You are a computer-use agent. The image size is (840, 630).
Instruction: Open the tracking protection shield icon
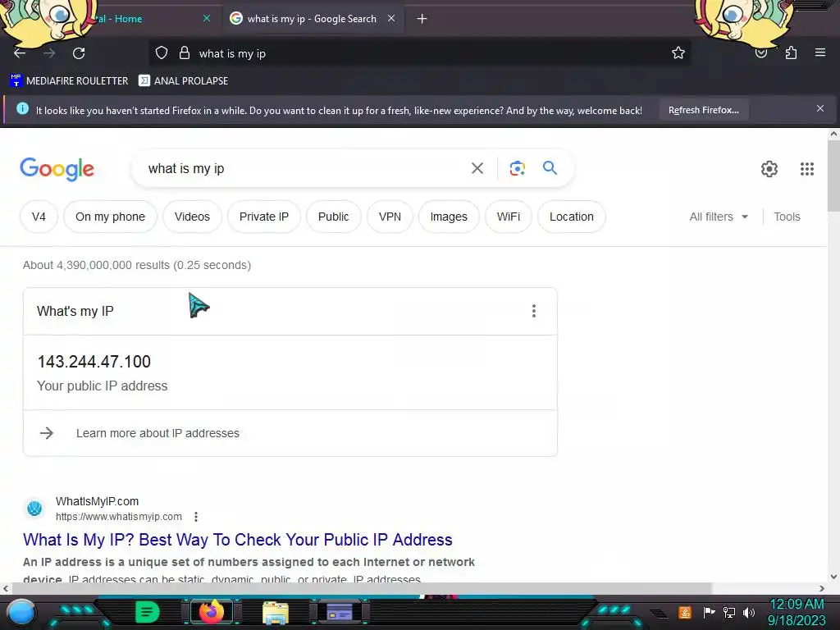[162, 53]
